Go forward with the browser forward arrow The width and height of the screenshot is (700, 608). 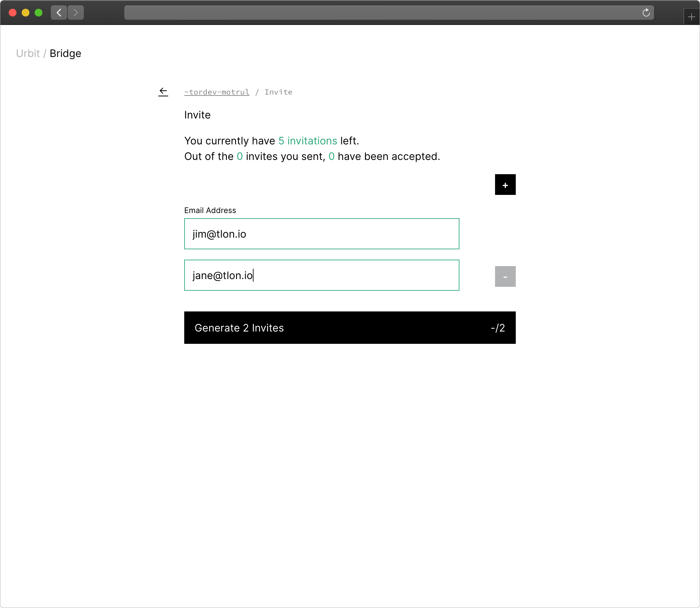pos(76,13)
